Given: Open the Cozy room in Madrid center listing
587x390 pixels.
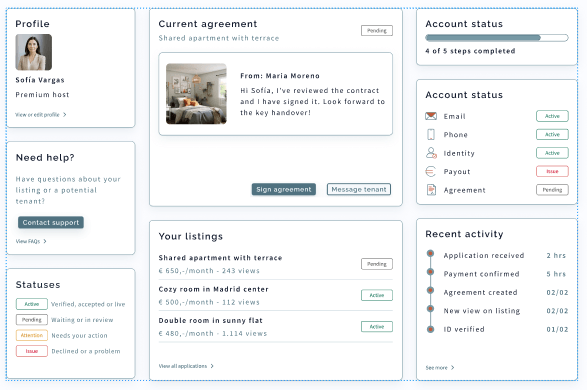Looking at the screenshot, I should tap(276, 295).
